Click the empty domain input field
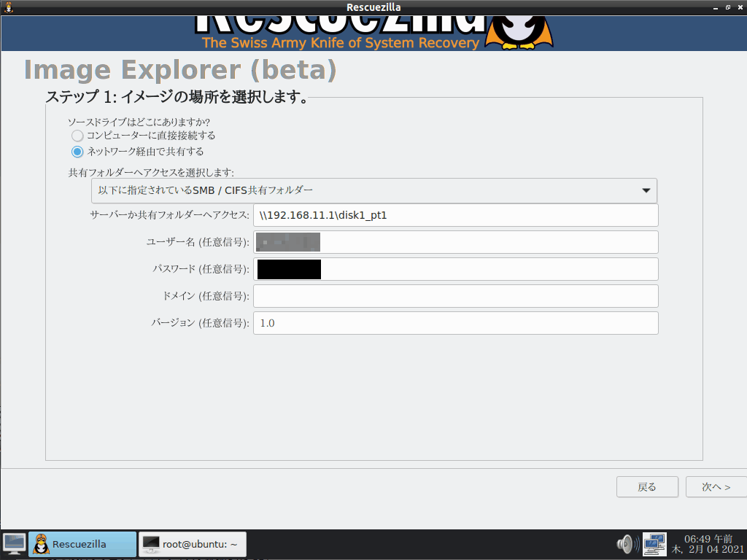 point(455,296)
